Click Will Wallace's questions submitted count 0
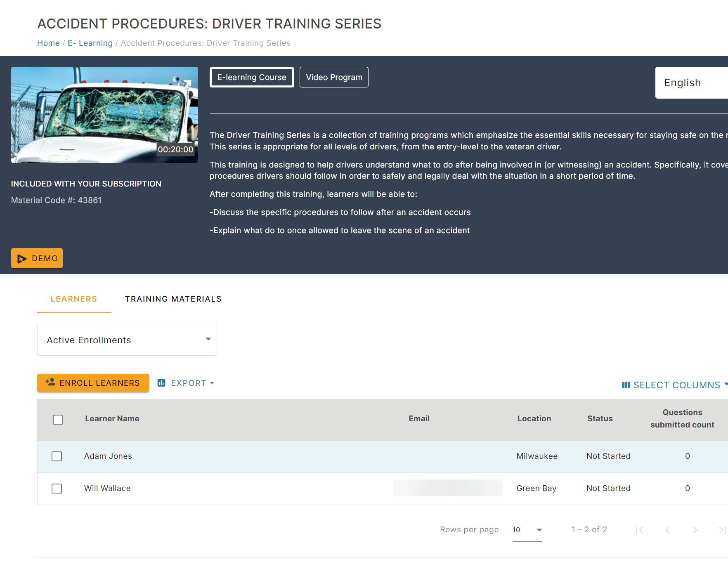Image resolution: width=728 pixels, height=562 pixels. click(x=688, y=488)
